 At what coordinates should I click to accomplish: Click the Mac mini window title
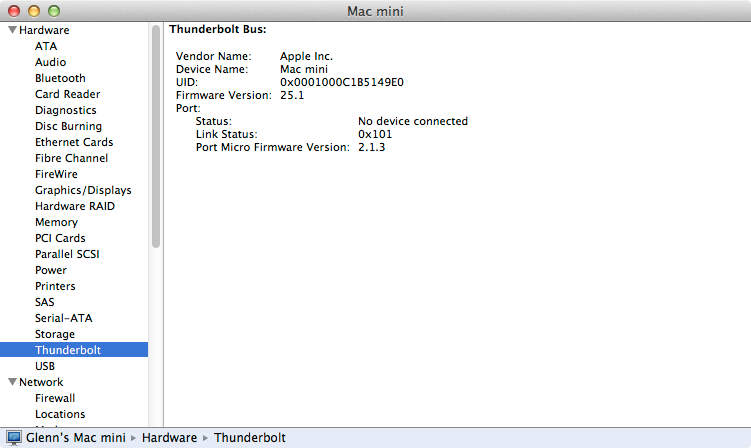376,11
